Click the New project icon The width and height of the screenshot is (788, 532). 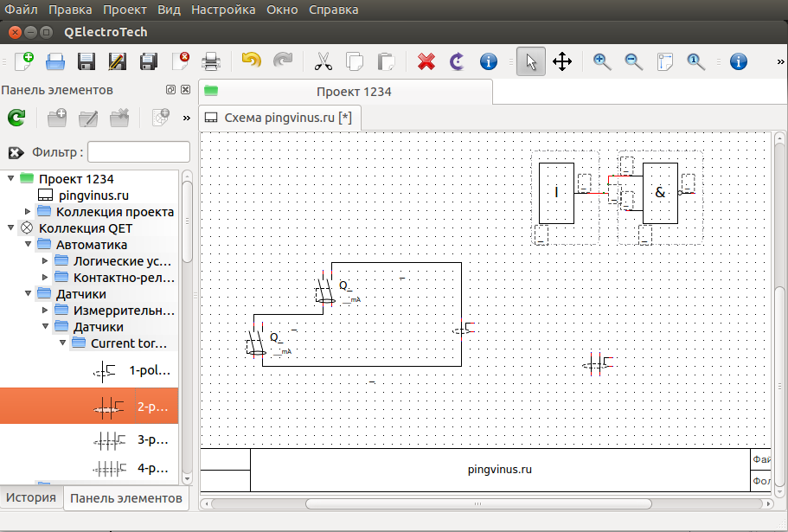24,61
